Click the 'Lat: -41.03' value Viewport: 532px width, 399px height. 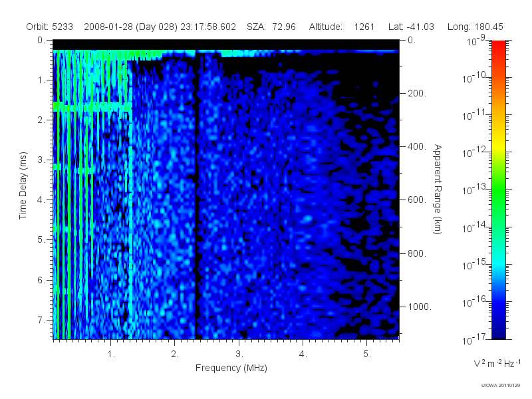(411, 27)
